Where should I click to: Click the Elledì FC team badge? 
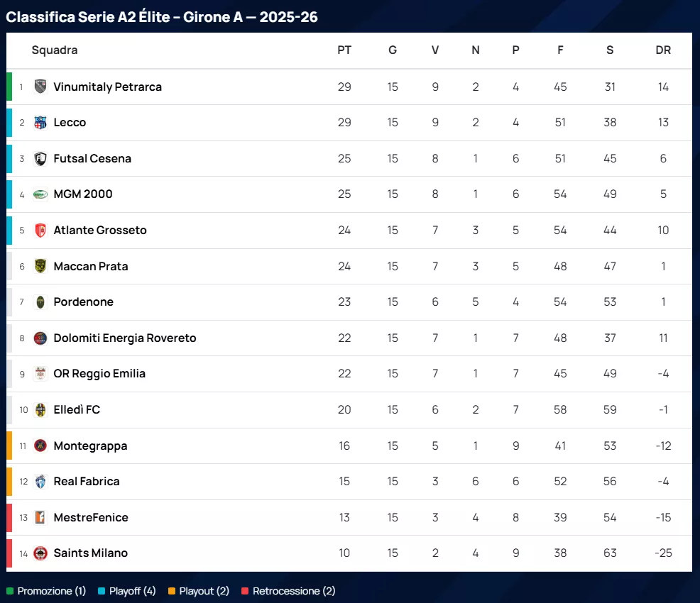40,409
